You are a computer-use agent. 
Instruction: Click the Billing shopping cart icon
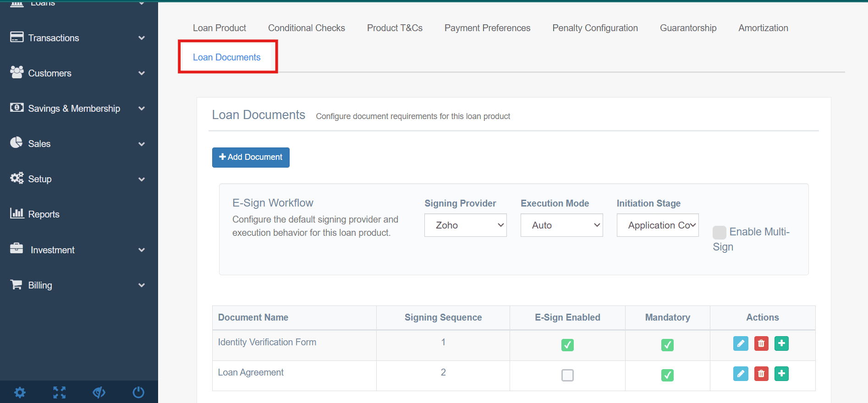[x=16, y=284]
